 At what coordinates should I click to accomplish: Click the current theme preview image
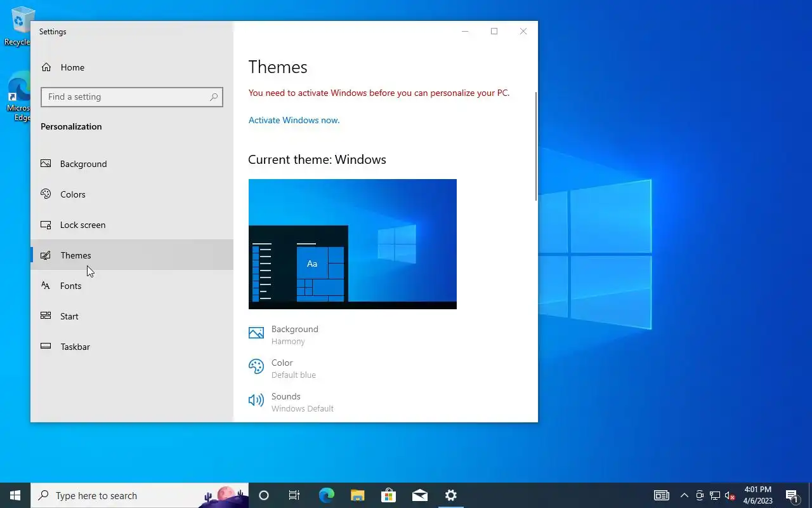click(x=353, y=244)
